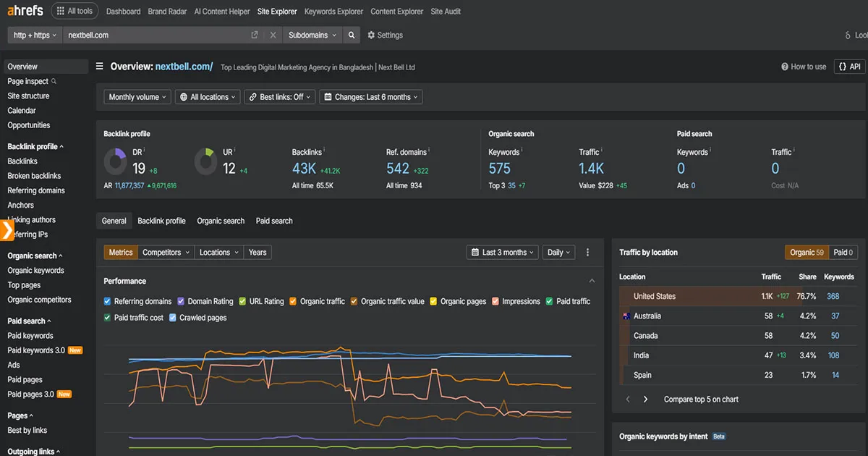Toggle Referring domains checkbox

(107, 301)
